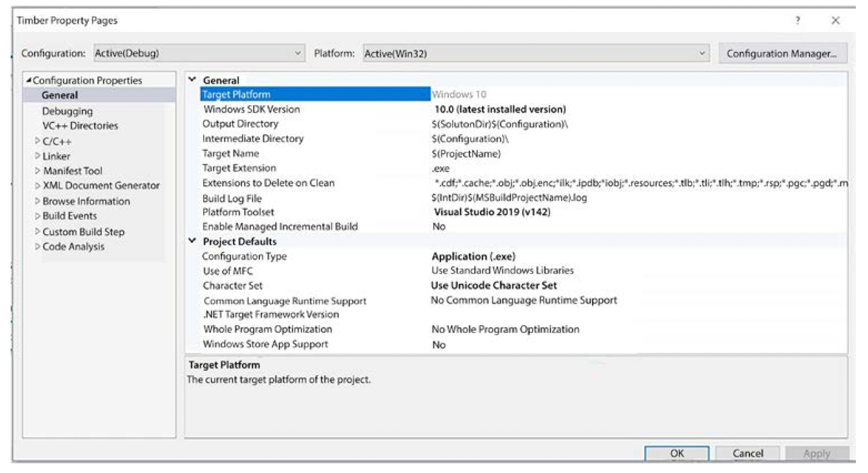Expand the XML Document Generator node
868x473 pixels.
coord(38,185)
